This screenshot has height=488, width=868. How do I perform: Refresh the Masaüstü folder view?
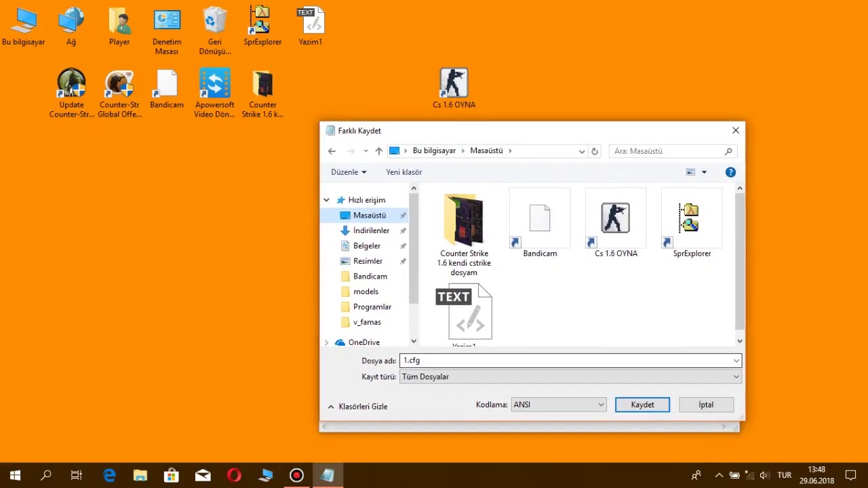(595, 151)
